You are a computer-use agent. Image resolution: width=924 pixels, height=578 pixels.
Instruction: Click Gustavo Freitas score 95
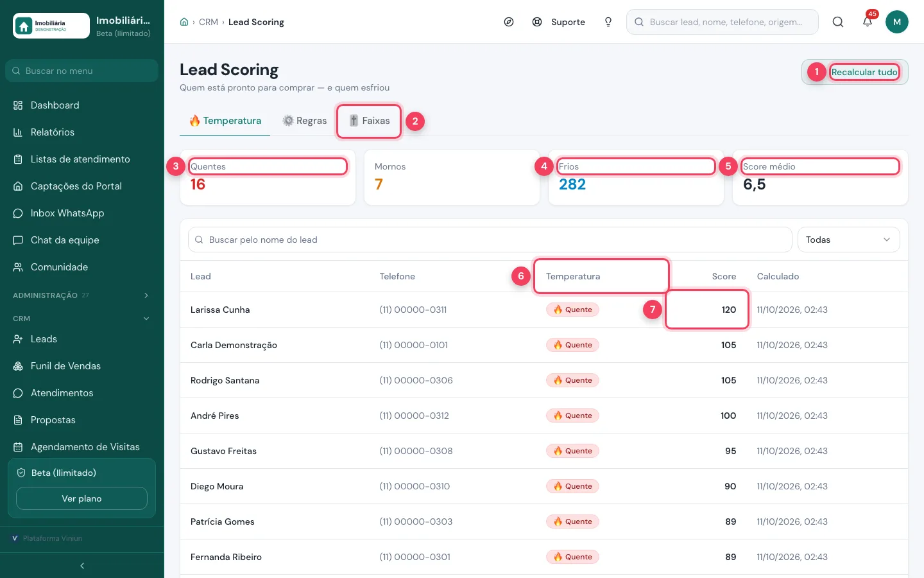730,451
